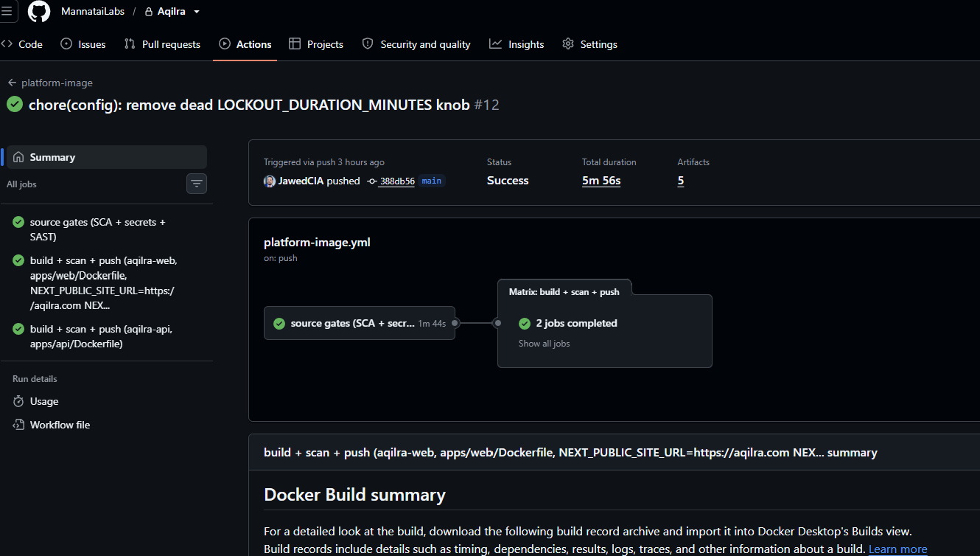Click the stopwatch icon beside Usage
980x556 pixels.
18,401
